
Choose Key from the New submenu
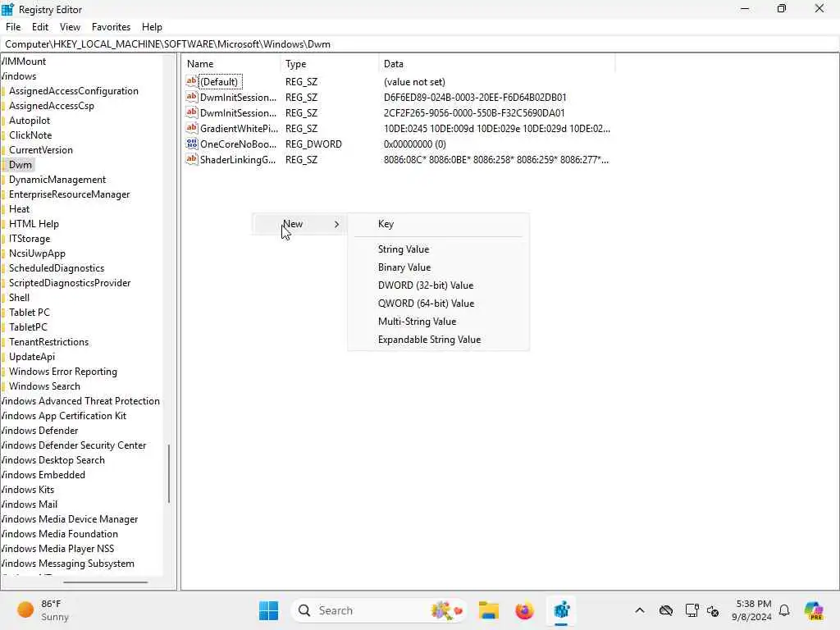(x=438, y=224)
